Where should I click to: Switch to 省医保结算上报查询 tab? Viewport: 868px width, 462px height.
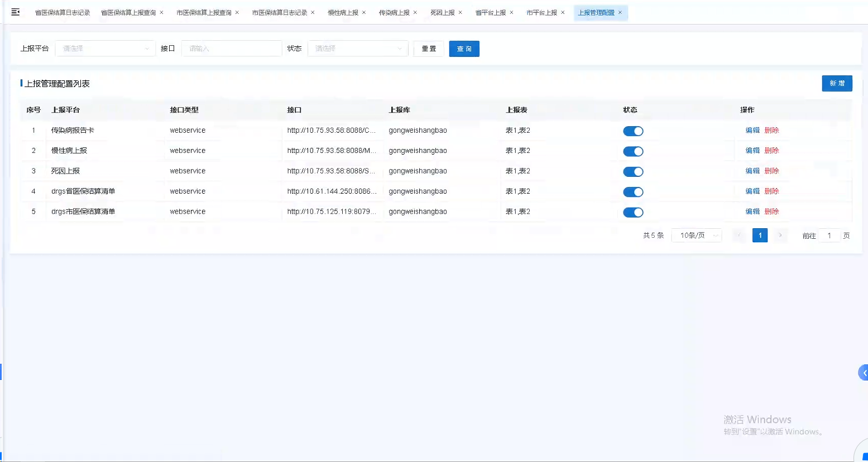pos(128,12)
